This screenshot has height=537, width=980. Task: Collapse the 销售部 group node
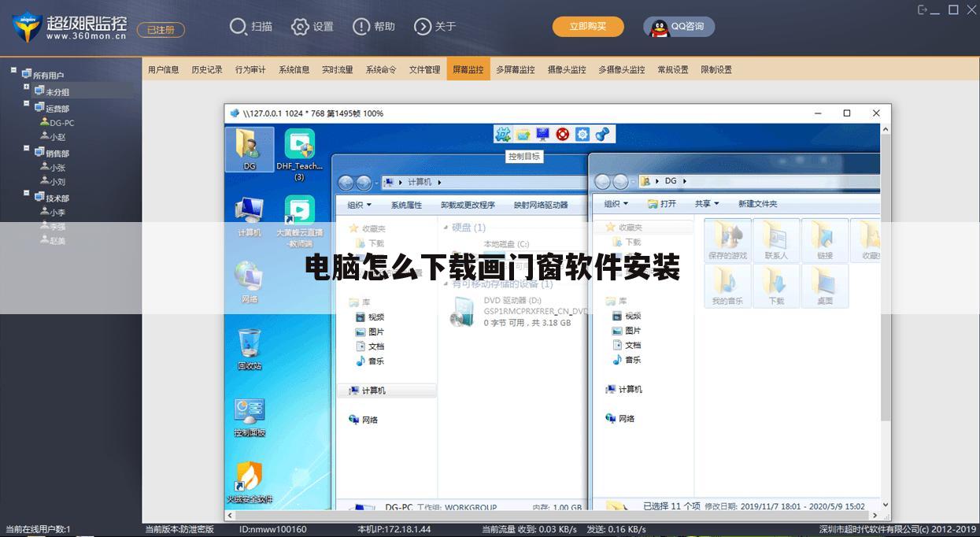click(26, 149)
